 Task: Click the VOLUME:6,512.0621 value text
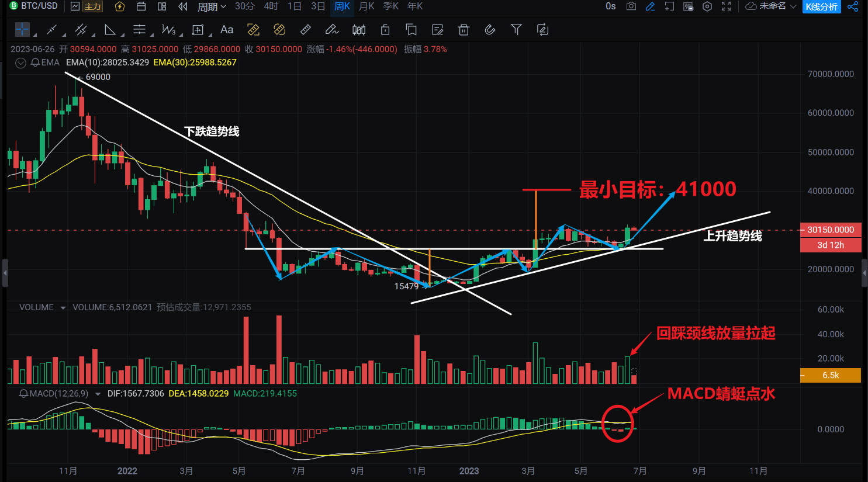coord(112,307)
